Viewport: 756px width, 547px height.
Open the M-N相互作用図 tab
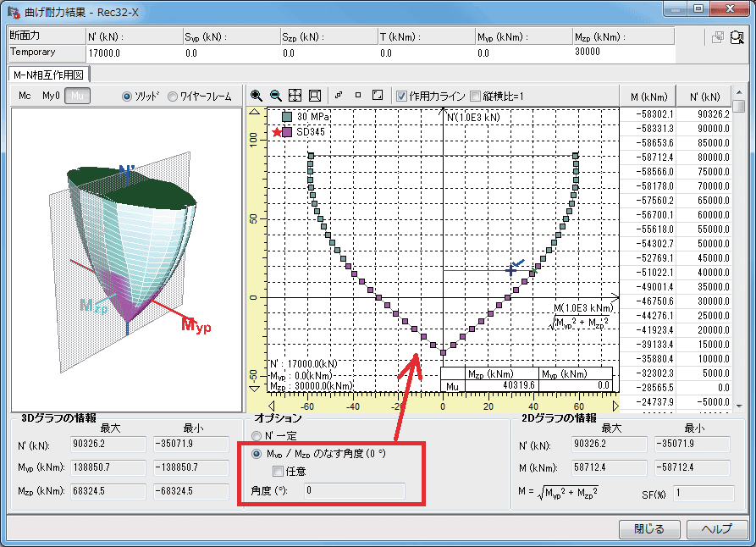49,75
